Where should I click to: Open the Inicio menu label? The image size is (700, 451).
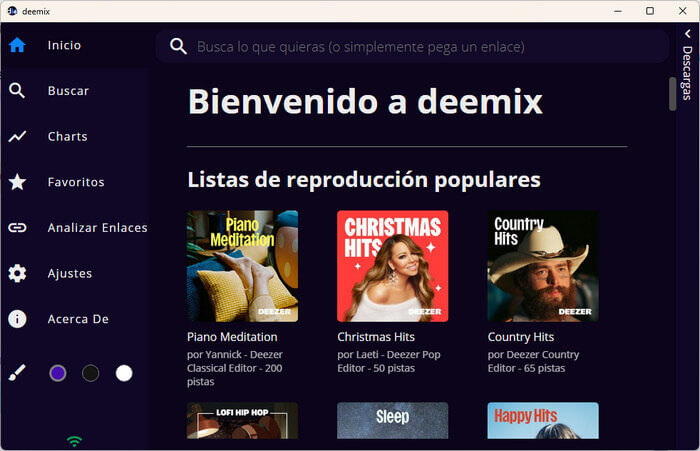point(64,45)
